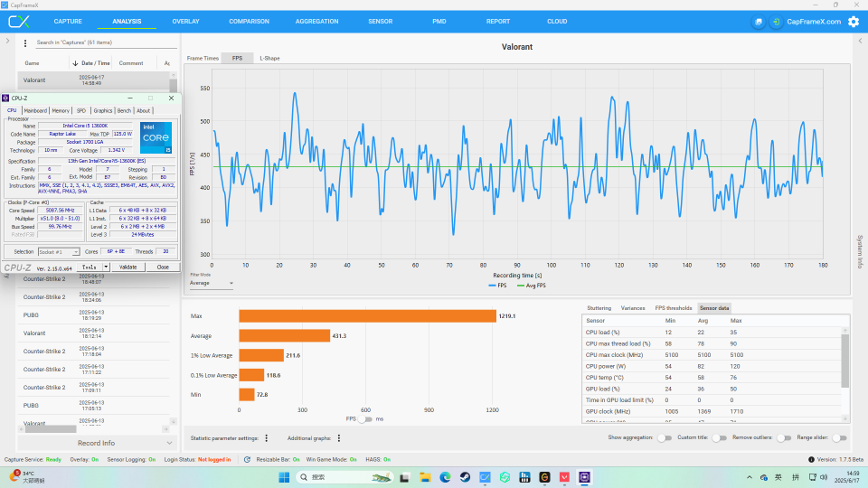Switch to the SENSOR tab
868x488 pixels.
[381, 22]
